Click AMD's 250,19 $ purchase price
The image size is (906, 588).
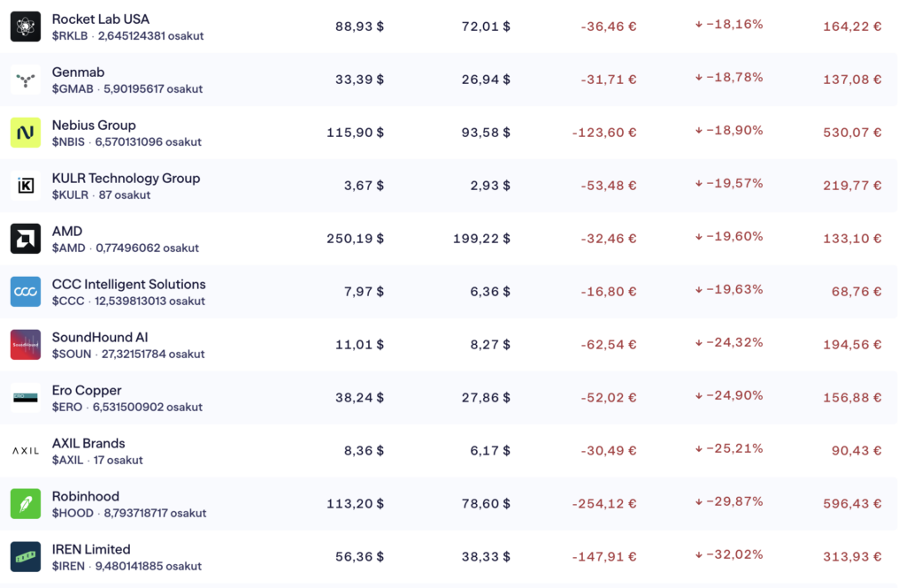355,239
